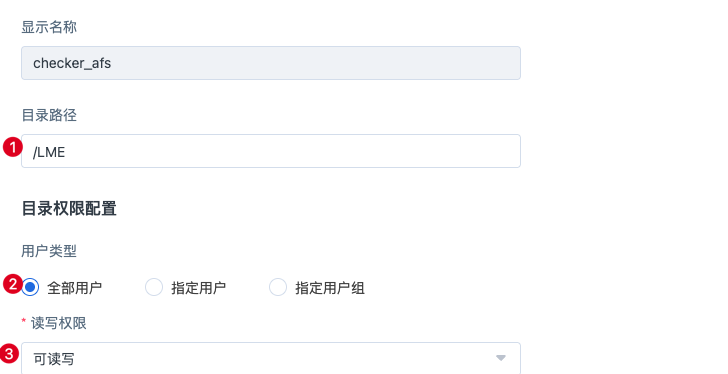Focus the 目录路径 input field
The image size is (728, 374).
coord(271,151)
